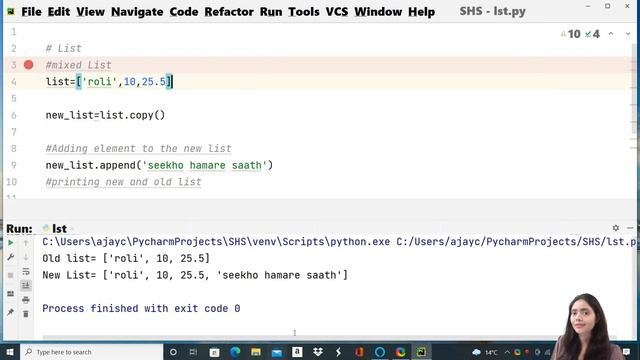Open the Code menu
The height and width of the screenshot is (360, 640).
pyautogui.click(x=184, y=12)
